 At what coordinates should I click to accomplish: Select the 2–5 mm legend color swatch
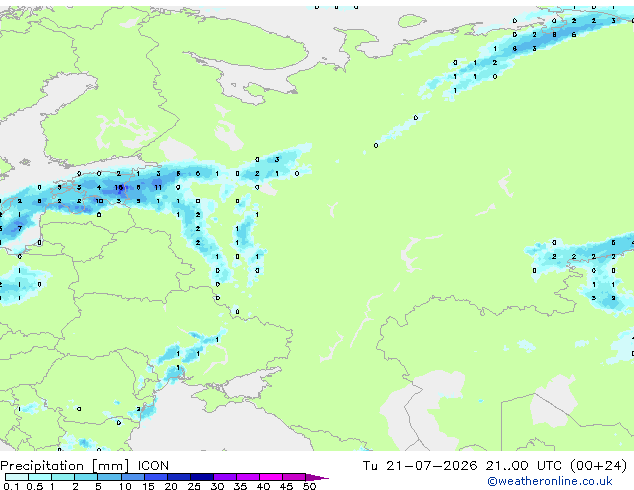86,477
